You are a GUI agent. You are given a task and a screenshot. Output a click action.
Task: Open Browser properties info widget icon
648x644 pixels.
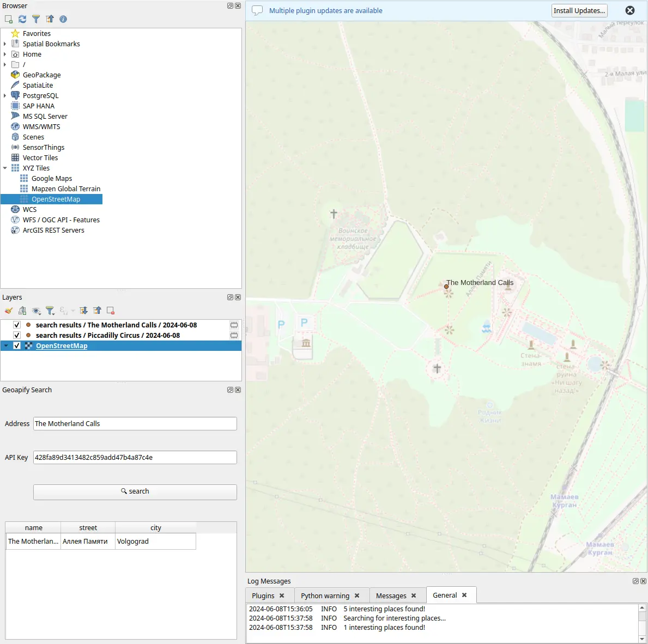coord(63,19)
